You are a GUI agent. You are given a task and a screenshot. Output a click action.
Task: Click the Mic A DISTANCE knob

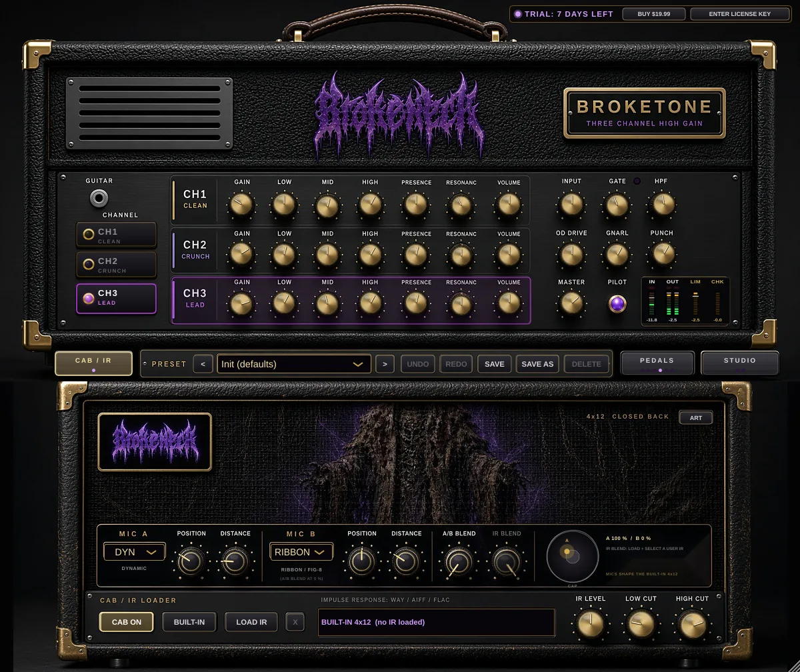[x=235, y=562]
